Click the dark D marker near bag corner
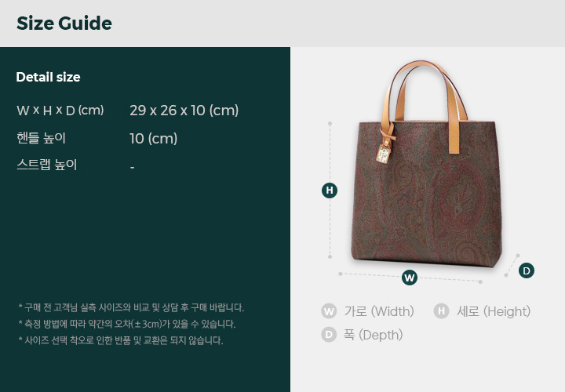The width and height of the screenshot is (565, 392). pos(527,270)
